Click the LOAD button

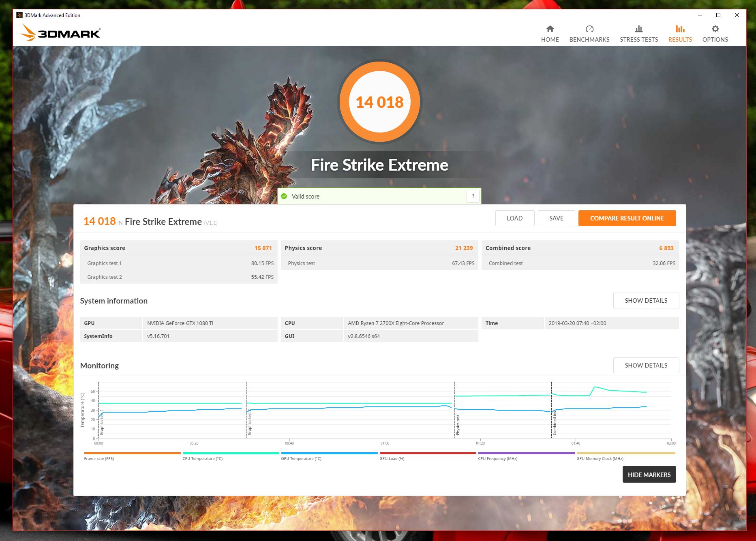tap(514, 218)
